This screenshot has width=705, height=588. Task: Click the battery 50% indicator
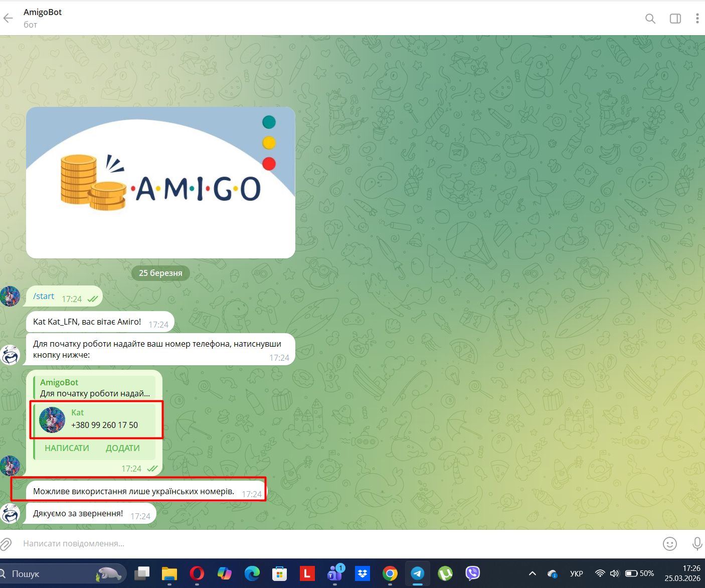click(x=639, y=573)
